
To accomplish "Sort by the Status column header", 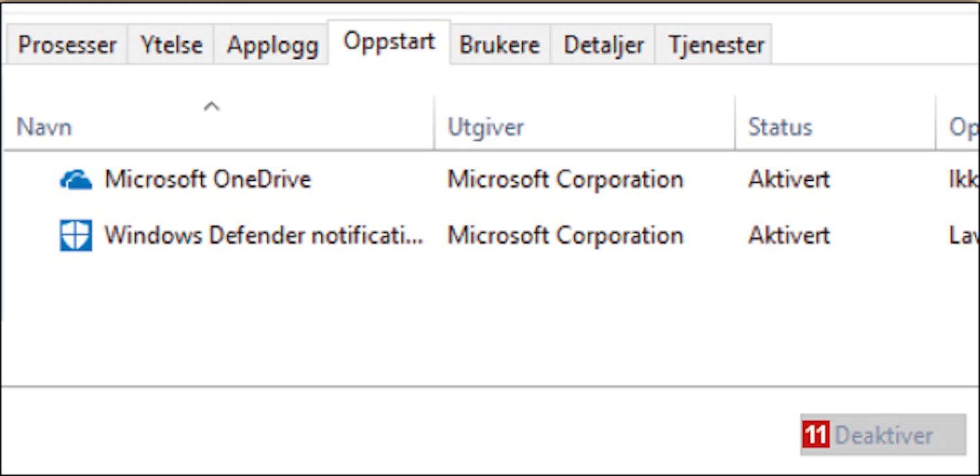I will point(780,127).
